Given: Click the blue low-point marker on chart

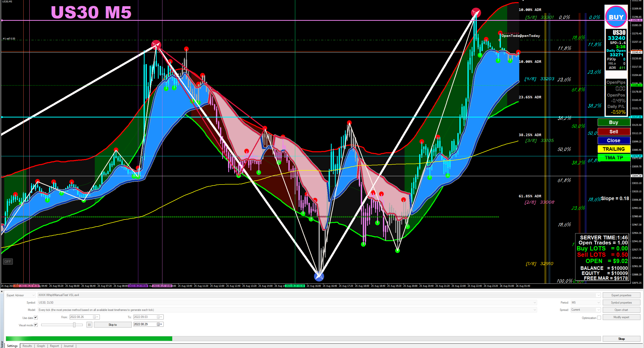Looking at the screenshot, I should coord(319,276).
